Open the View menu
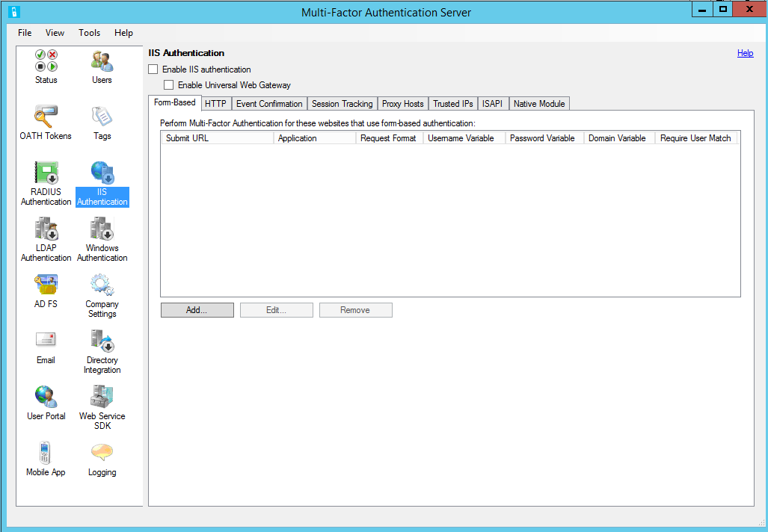 (x=55, y=33)
